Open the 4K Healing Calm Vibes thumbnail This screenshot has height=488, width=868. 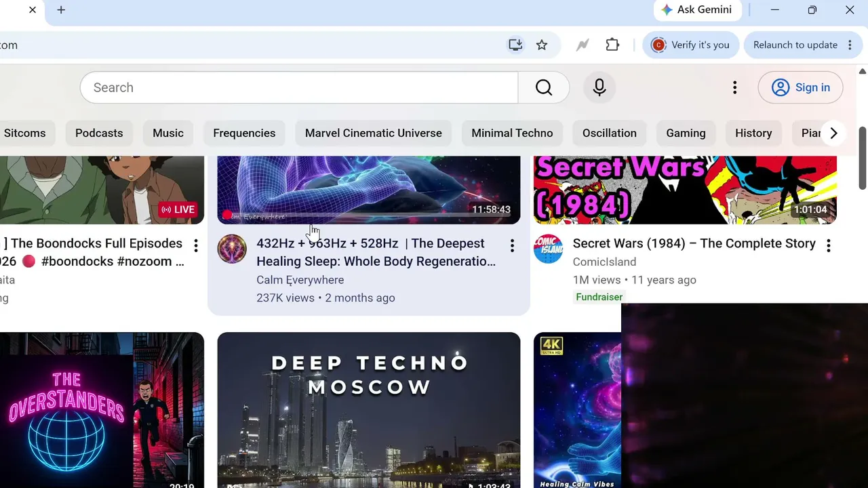577,410
